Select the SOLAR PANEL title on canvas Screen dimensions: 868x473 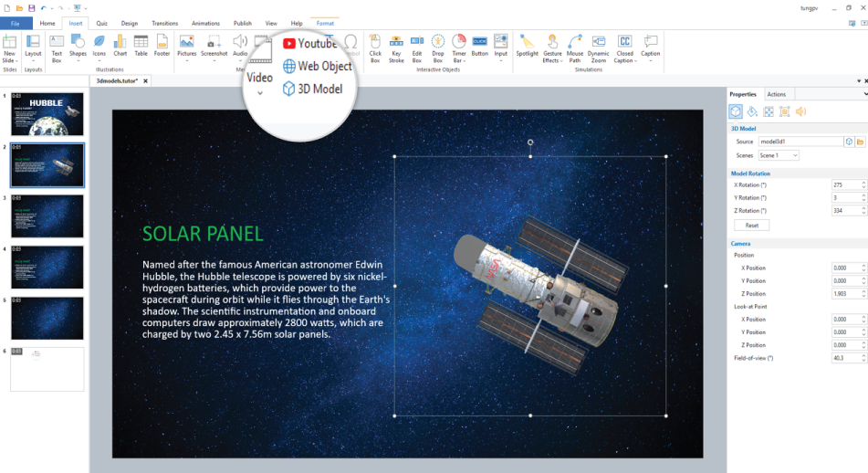pos(203,234)
